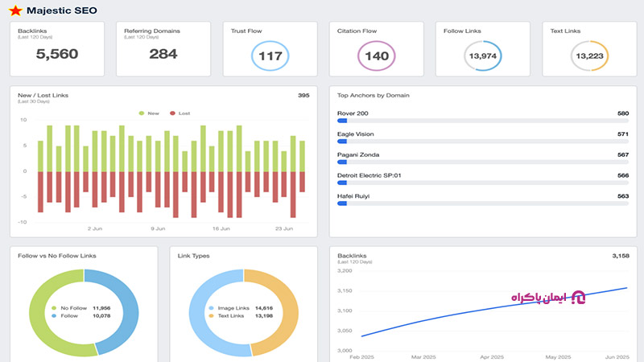Select the Hafei Ruiyi anchor row
This screenshot has width=644, height=362.
click(483, 200)
